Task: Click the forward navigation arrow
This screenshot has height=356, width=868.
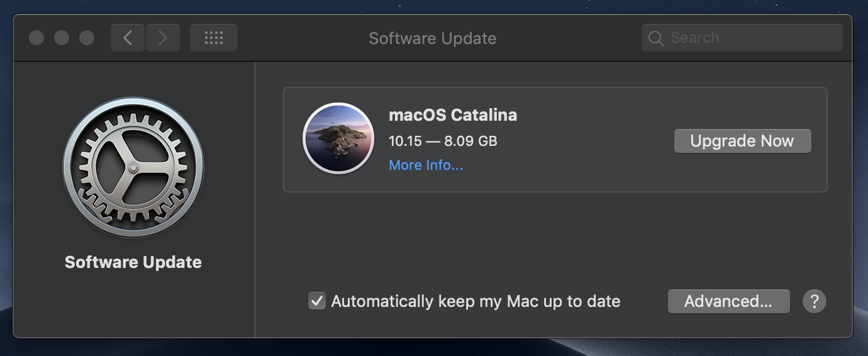Action: (x=163, y=38)
